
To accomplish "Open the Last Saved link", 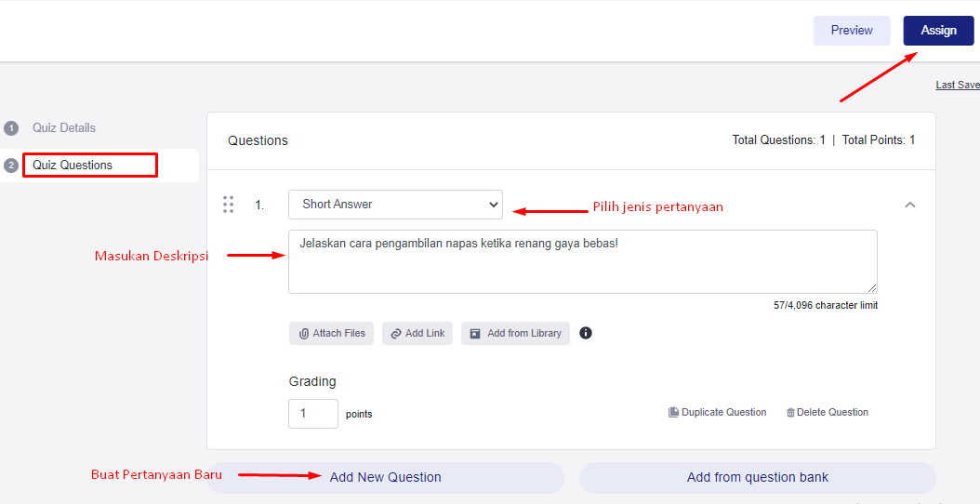I will (x=957, y=85).
